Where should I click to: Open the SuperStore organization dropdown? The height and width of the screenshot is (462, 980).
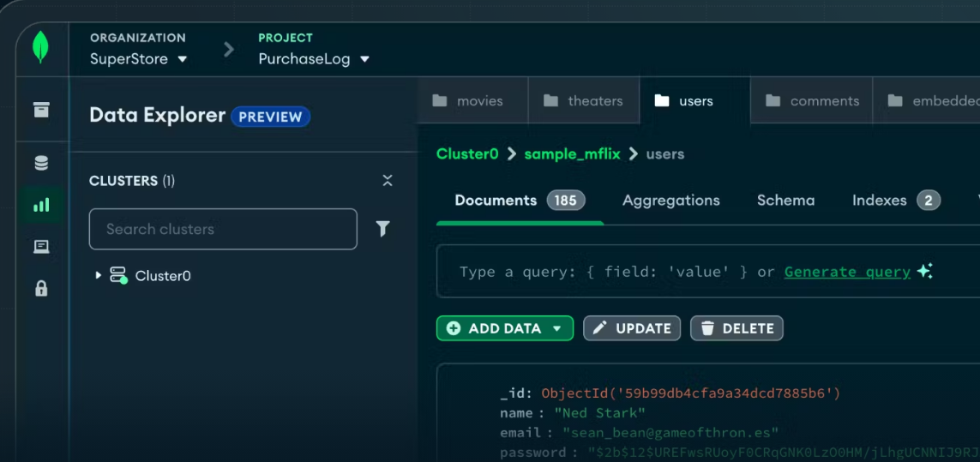click(x=138, y=59)
